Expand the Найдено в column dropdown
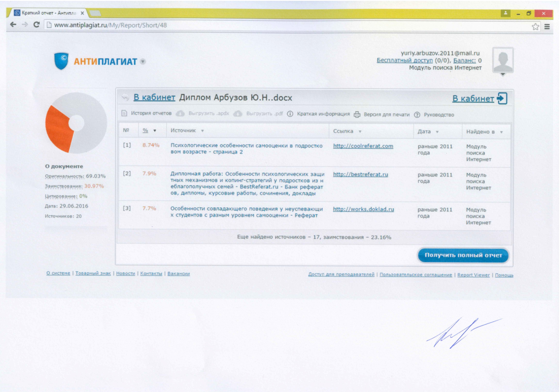Viewport: 560px width, 392px height. point(501,132)
